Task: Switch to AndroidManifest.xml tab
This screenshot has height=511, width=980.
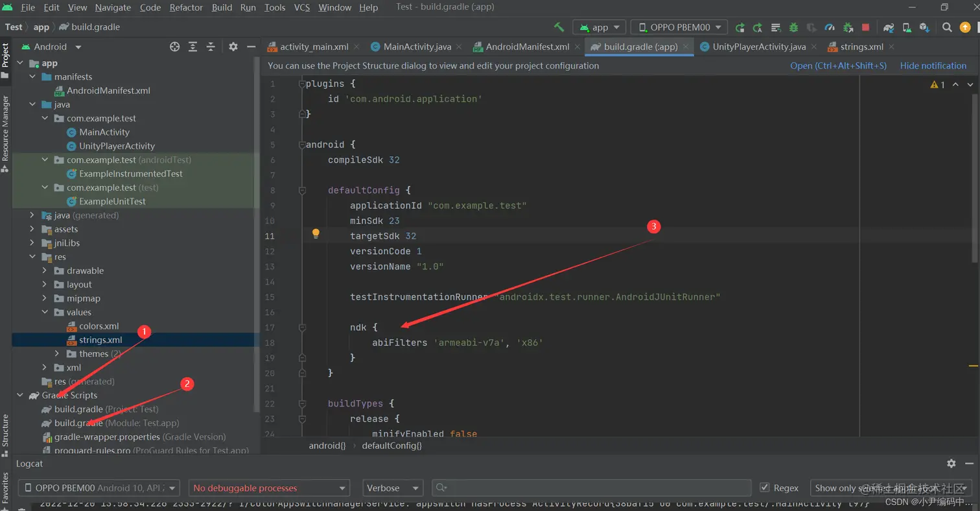Action: coord(527,47)
